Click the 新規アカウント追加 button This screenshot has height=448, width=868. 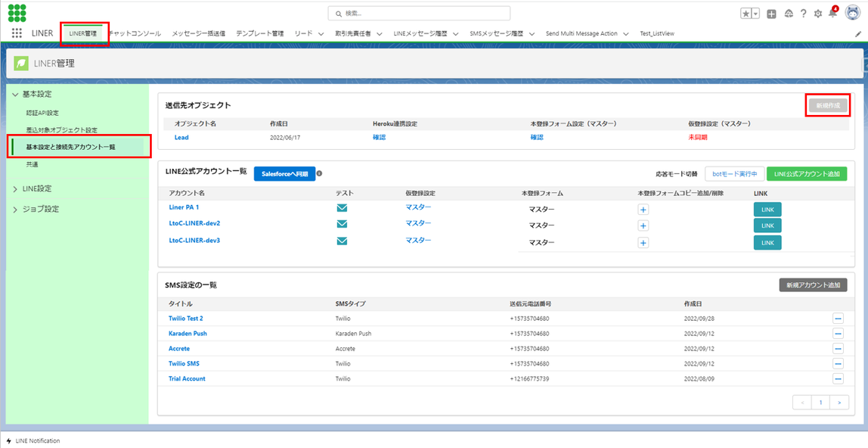click(x=814, y=285)
